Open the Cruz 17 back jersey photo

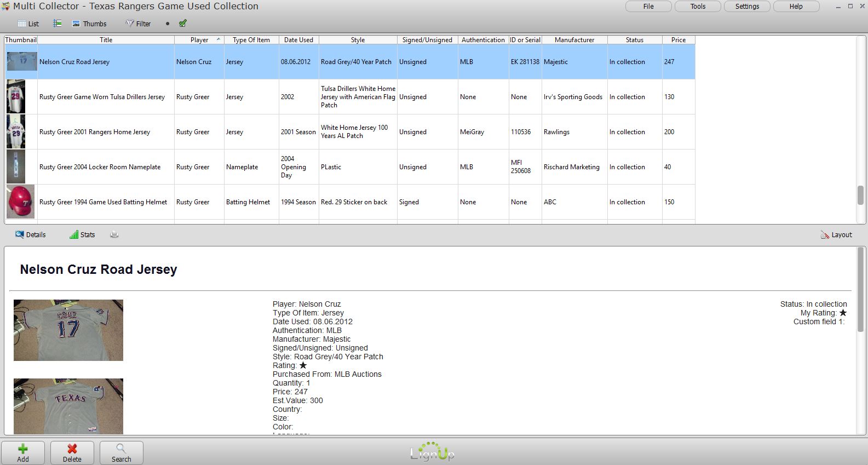68,330
